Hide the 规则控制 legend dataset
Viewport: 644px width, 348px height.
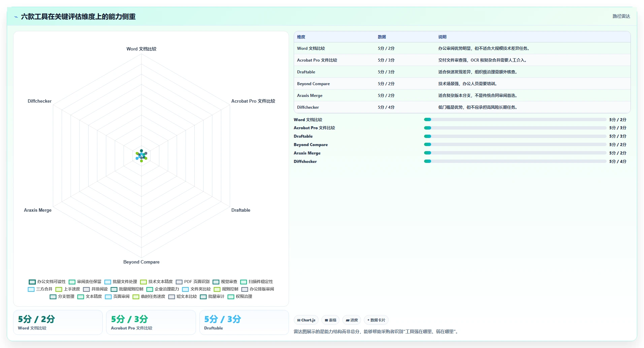226,289
